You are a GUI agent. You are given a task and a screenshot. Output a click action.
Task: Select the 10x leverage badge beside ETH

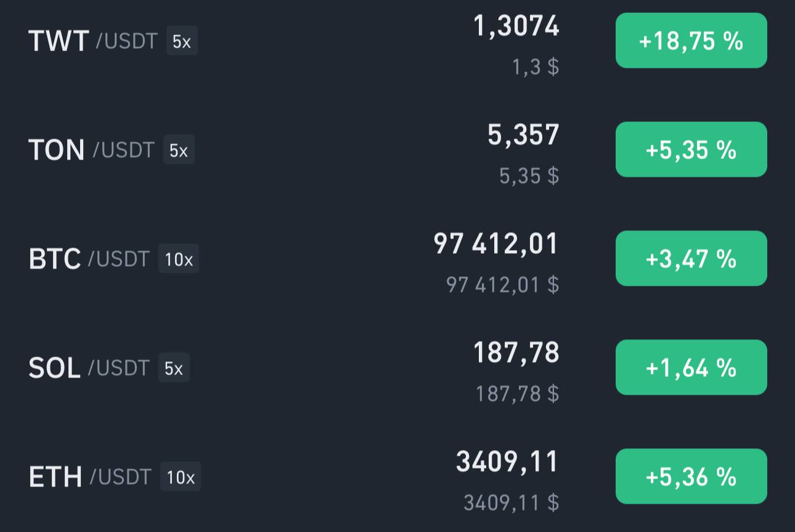pyautogui.click(x=181, y=477)
